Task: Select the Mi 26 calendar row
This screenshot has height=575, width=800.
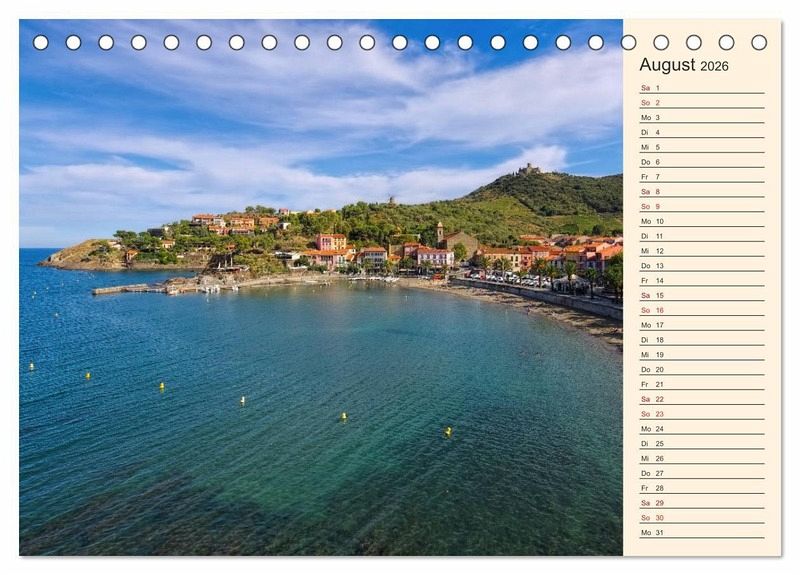Action: [x=702, y=458]
